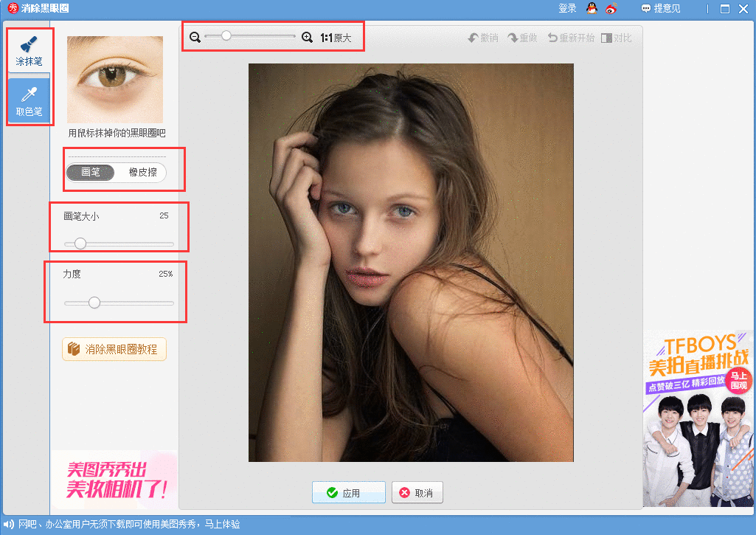Click the zoom-out magnifier icon
Viewport: 756px width, 535px height.
pos(195,35)
